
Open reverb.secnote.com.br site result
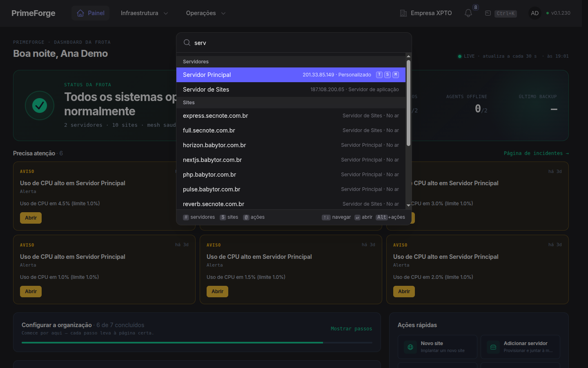(x=291, y=203)
